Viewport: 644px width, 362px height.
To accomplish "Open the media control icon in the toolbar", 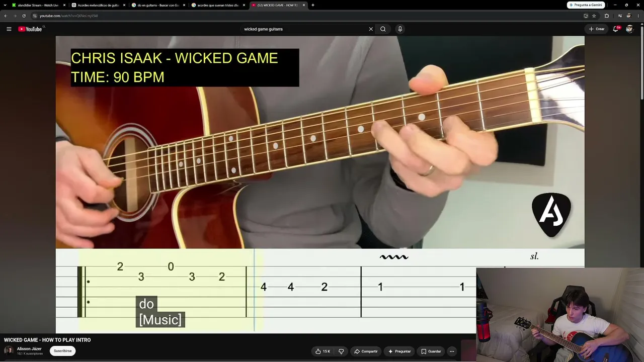I will (x=620, y=16).
